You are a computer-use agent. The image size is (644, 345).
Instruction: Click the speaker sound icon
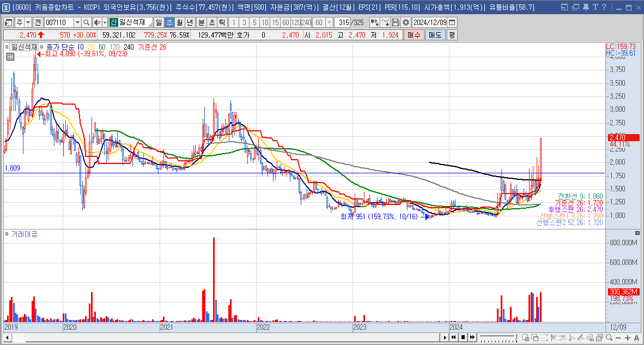[96, 22]
